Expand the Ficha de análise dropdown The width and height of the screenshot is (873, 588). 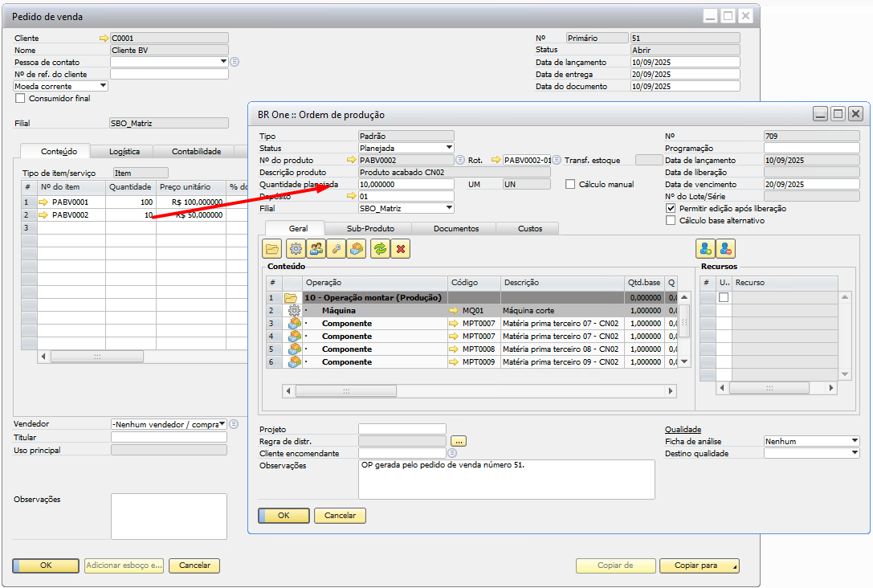[854, 441]
